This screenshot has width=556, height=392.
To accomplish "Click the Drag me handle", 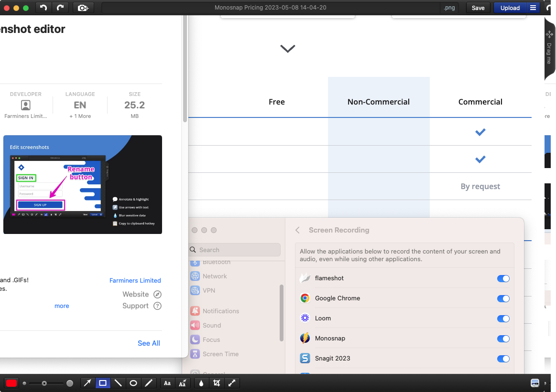I will pos(549,49).
